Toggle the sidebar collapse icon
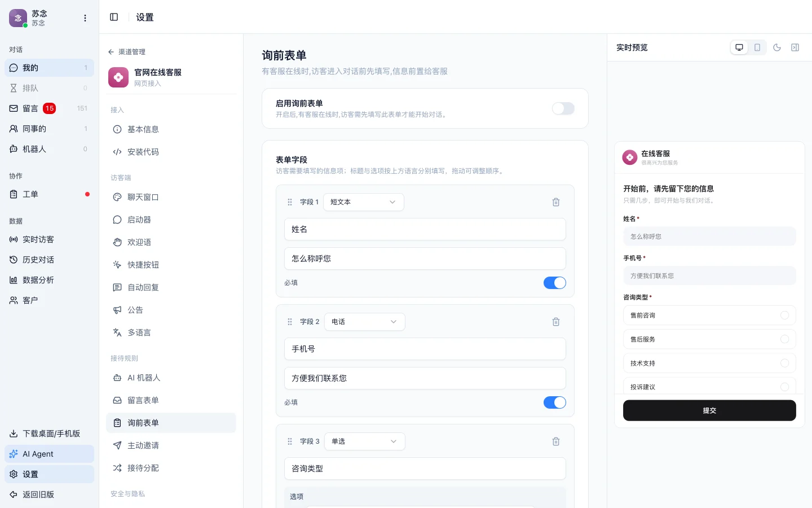 coord(114,17)
